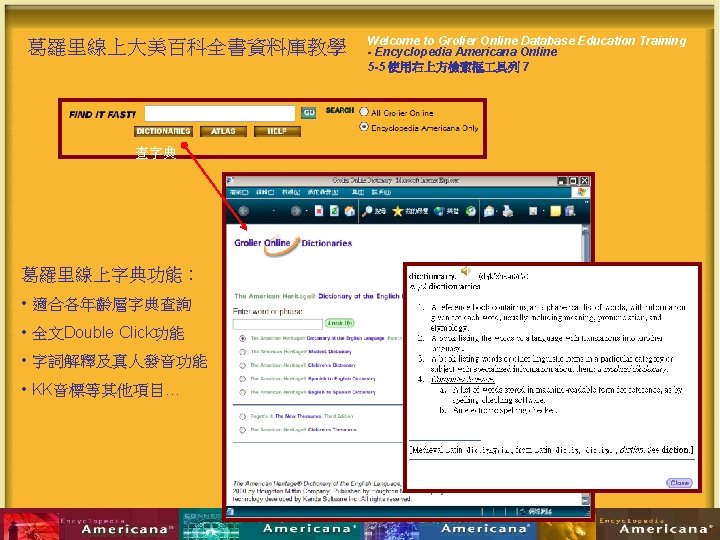The height and width of the screenshot is (540, 720).
Task: Click the green Refresh icon in browser toolbar
Action: point(334,211)
